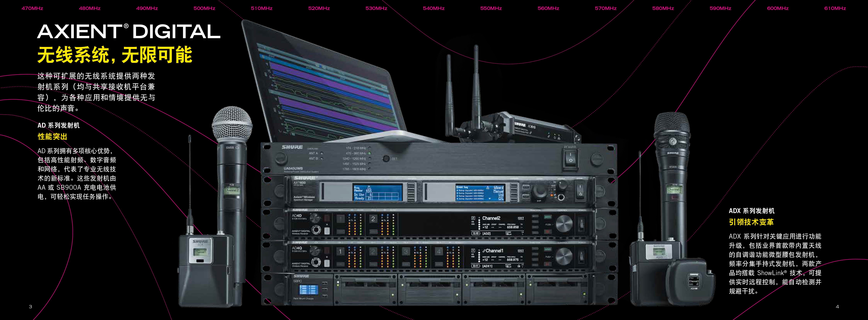Image resolution: width=868 pixels, height=320 pixels.
Task: Click the 600MHz frequency label
Action: [x=778, y=8]
